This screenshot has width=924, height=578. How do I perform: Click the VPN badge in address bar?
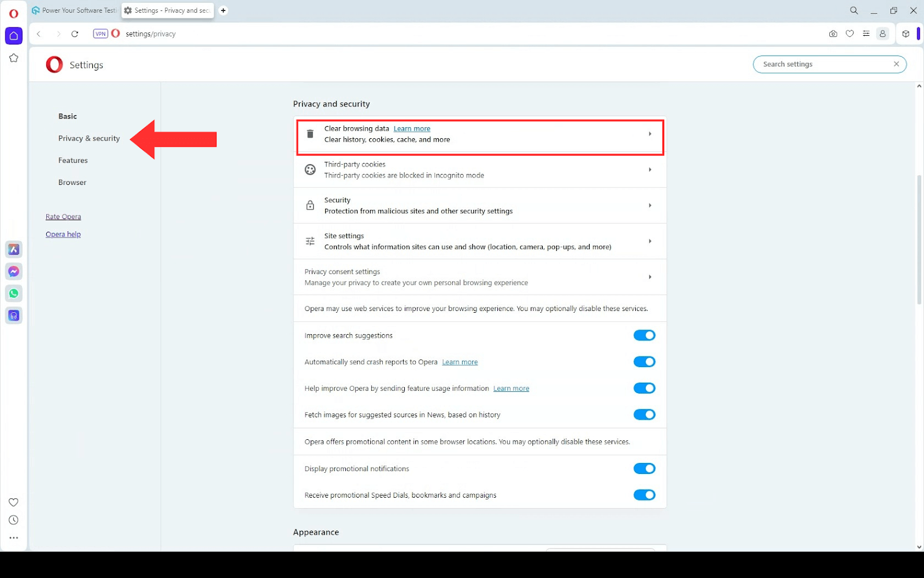[x=100, y=34]
